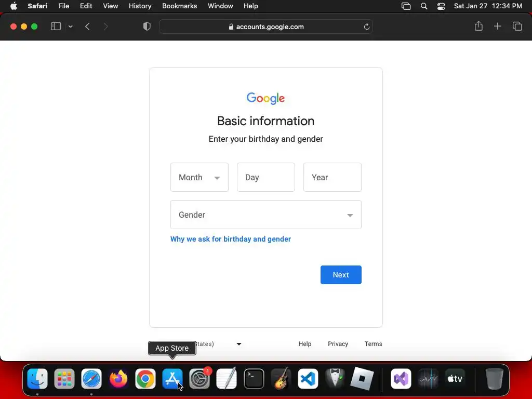The width and height of the screenshot is (532, 399).
Task: Launch Terminal from the dock
Action: (254, 379)
